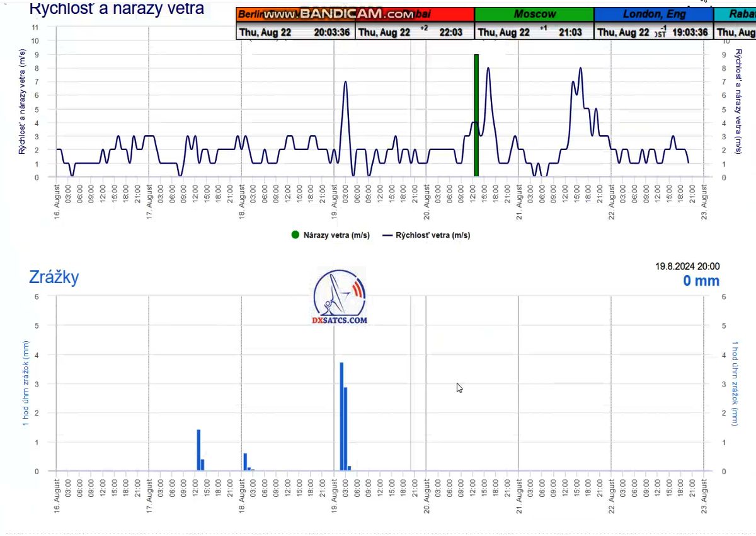Click the green Nárazy vetra legend dot
This screenshot has height=536, width=756.
tap(295, 235)
